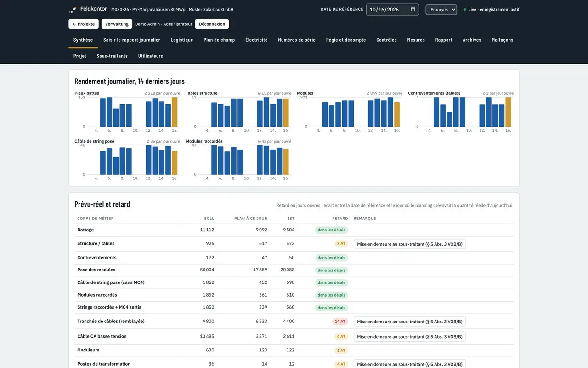Click Mise en demeure for Structure / tables
Viewport: 588px width, 368px height.
pyautogui.click(x=410, y=244)
